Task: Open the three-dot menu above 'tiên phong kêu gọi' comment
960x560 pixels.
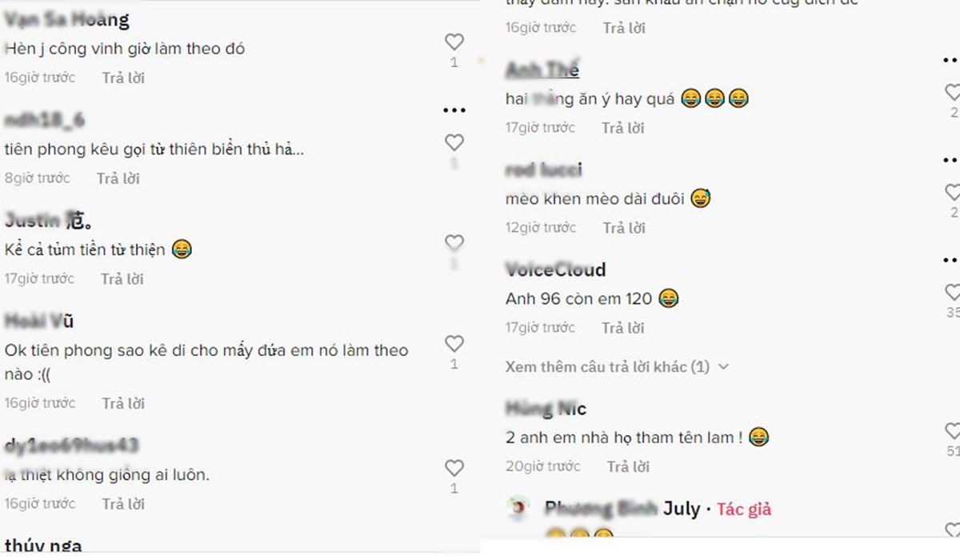Action: [454, 110]
